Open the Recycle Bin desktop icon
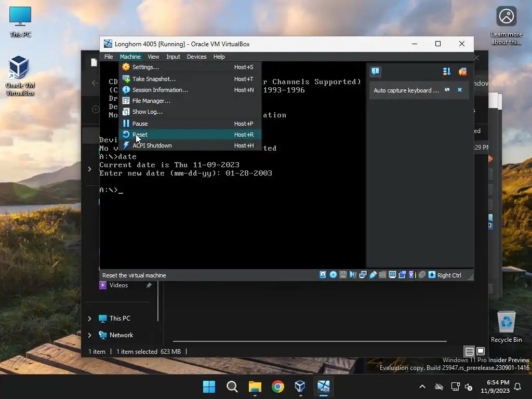This screenshot has height=399, width=532. [x=506, y=327]
